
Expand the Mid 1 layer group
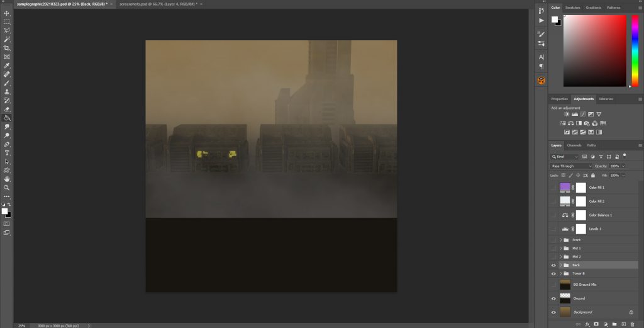click(561, 248)
